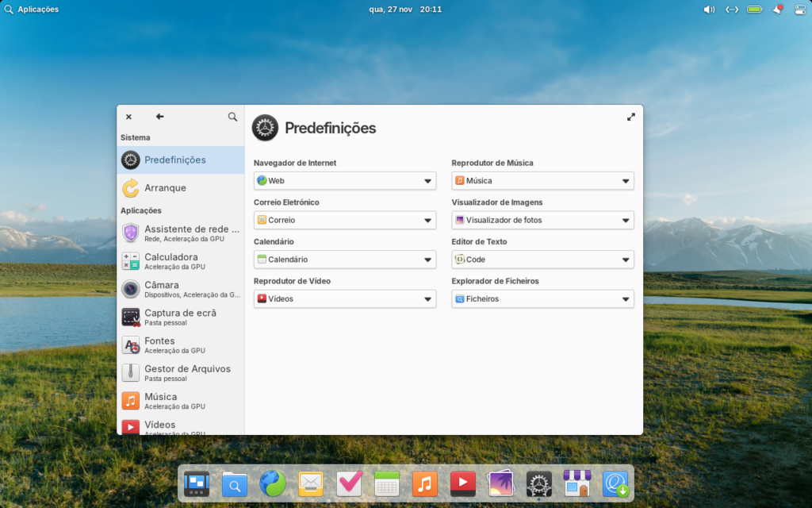Image resolution: width=812 pixels, height=508 pixels.
Task: Go back using the left arrow
Action: [x=159, y=117]
